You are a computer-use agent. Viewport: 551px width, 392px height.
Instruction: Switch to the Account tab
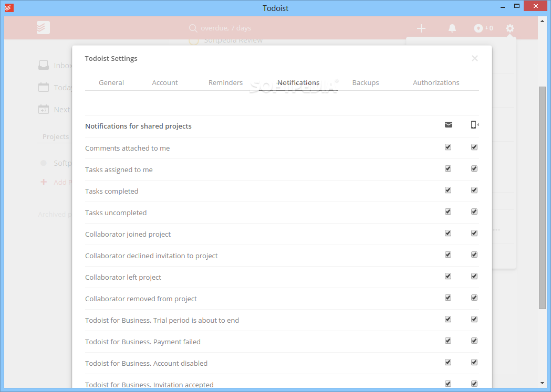click(x=165, y=82)
